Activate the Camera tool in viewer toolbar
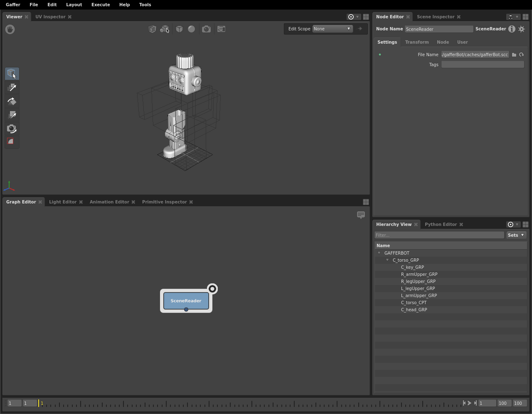The height and width of the screenshot is (414, 532). pos(12,129)
